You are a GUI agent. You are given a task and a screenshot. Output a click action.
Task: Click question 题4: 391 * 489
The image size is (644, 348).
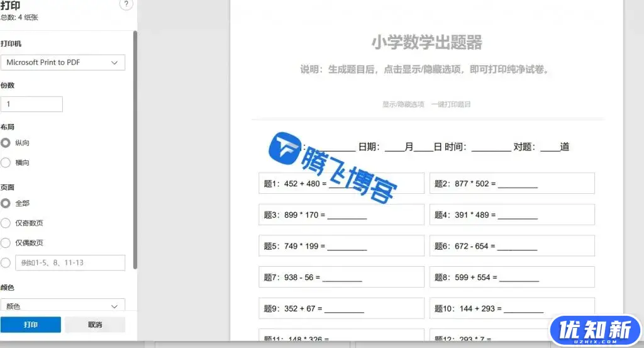512,215
